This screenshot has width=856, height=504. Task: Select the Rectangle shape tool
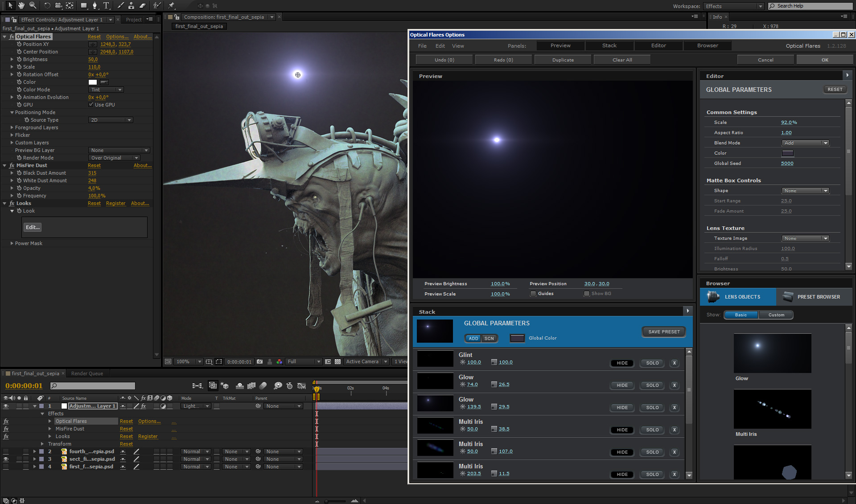point(84,5)
